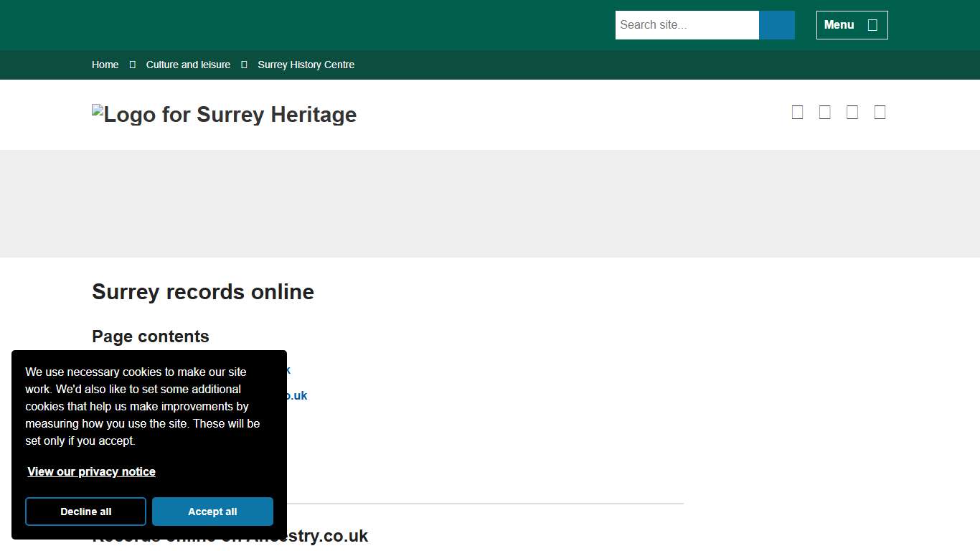Open the site navigation via Menu
The image size is (980, 551).
point(852,24)
